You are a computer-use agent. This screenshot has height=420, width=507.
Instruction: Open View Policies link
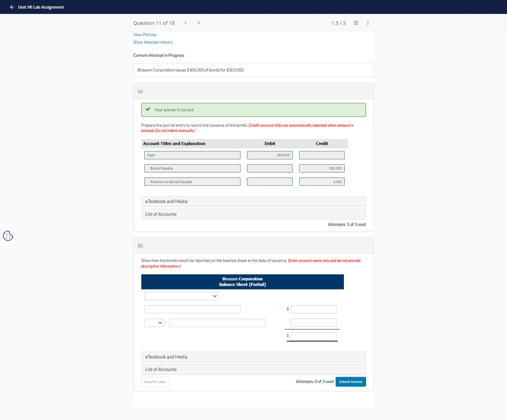pos(145,35)
